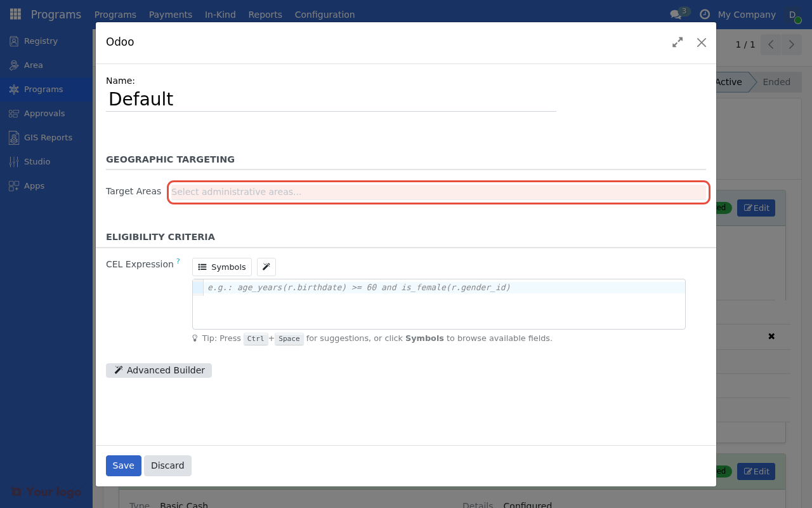Image resolution: width=812 pixels, height=508 pixels.
Task: Open the app switcher grid icon
Action: coord(15,14)
